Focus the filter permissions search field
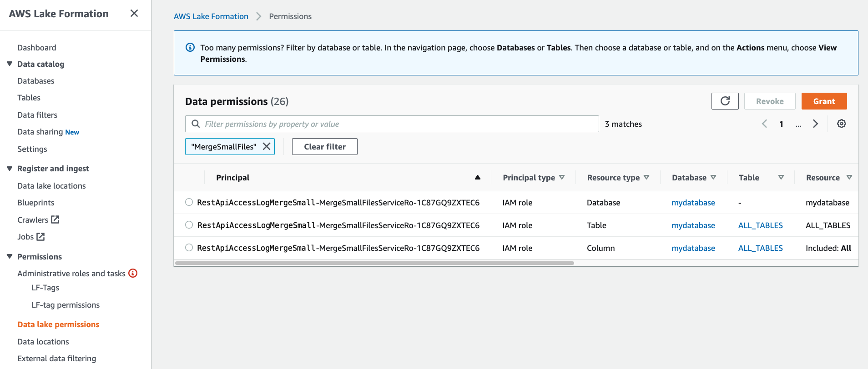 click(392, 124)
